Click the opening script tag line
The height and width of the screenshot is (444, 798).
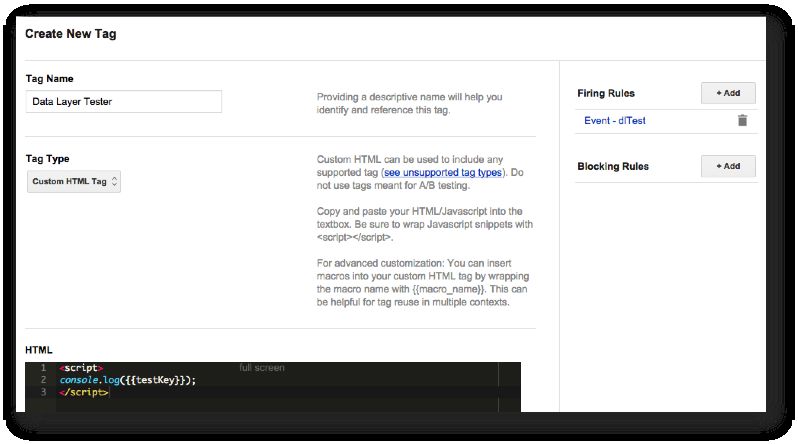81,368
